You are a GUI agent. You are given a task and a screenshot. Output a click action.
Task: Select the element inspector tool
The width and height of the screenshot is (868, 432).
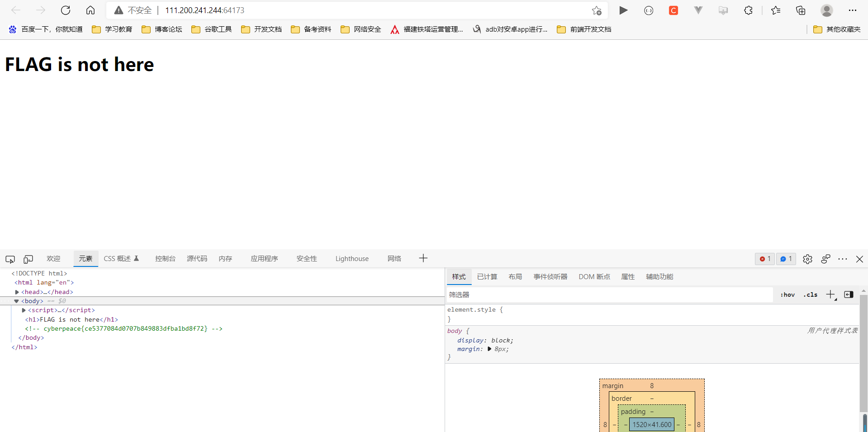tap(9, 259)
